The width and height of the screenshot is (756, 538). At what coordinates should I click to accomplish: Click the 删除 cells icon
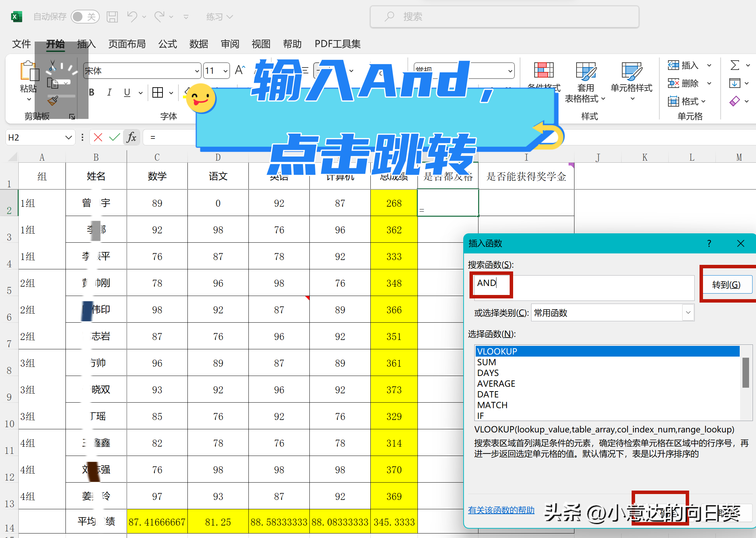[x=673, y=83]
